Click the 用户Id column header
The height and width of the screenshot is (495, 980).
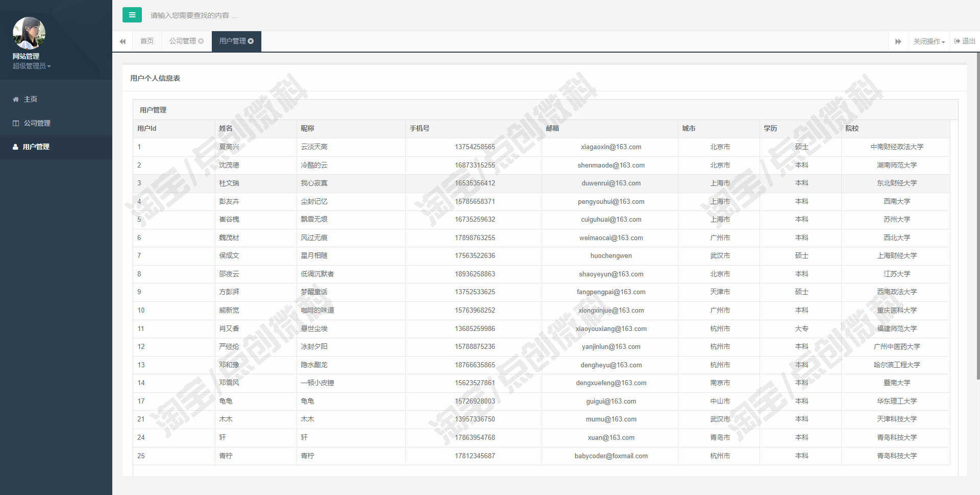(x=174, y=128)
